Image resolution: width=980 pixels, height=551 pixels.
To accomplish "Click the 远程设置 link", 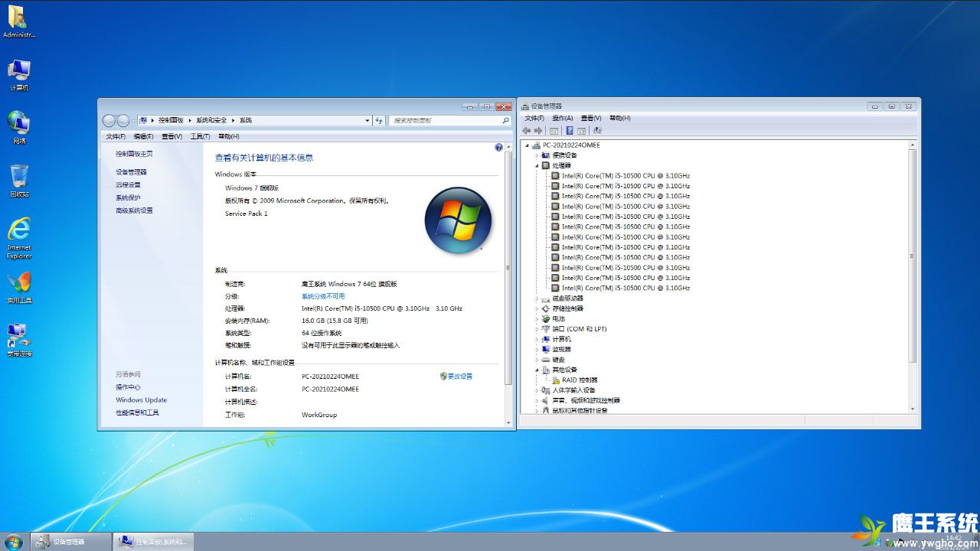I will 128,184.
